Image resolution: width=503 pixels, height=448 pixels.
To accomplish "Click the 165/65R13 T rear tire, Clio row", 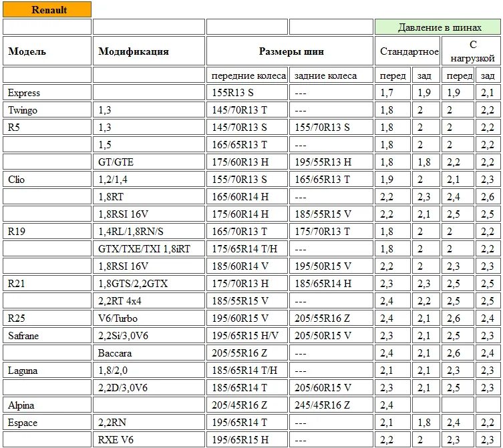I will point(331,179).
